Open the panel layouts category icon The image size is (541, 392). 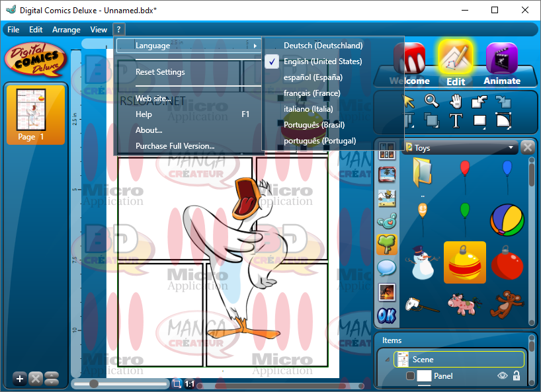coord(387,151)
